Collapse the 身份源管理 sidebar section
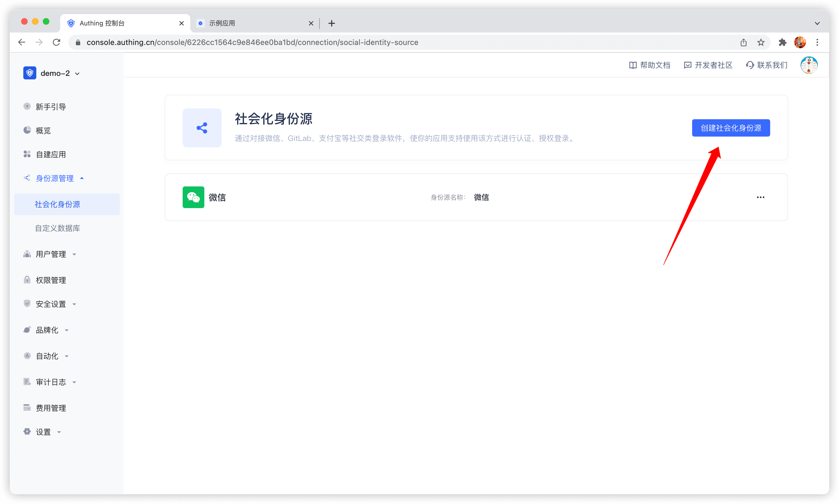Viewport: 839px width, 504px height. (54, 178)
